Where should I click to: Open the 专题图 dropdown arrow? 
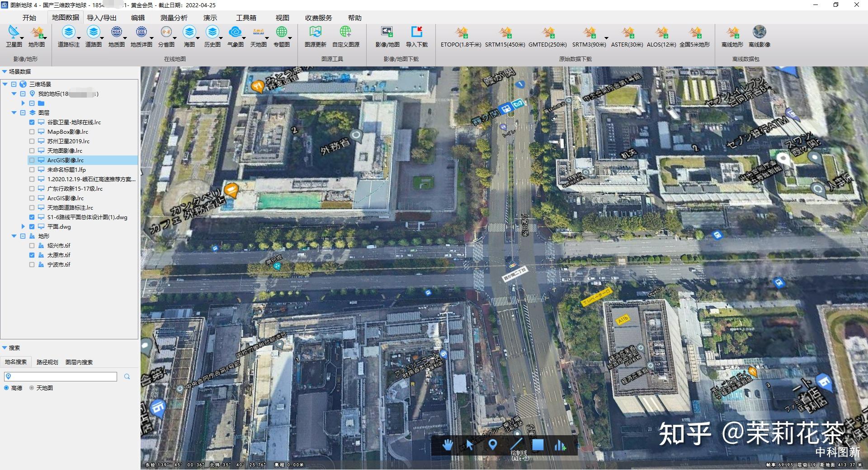(290, 38)
